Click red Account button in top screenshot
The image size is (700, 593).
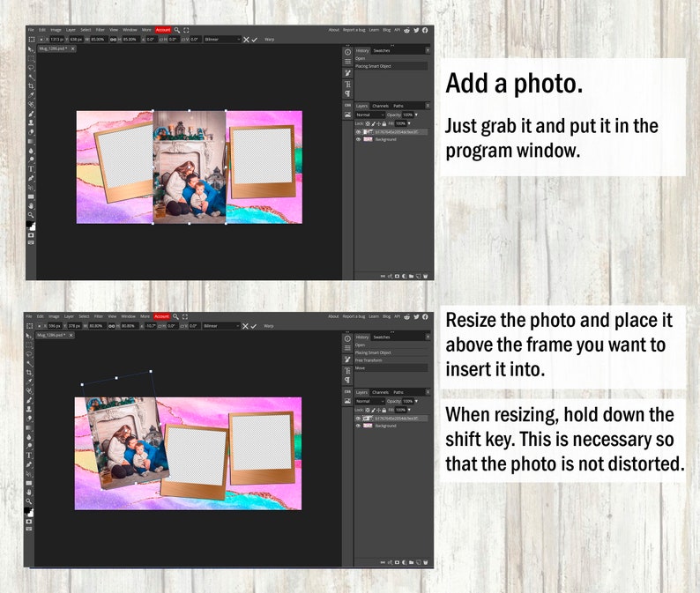point(163,30)
